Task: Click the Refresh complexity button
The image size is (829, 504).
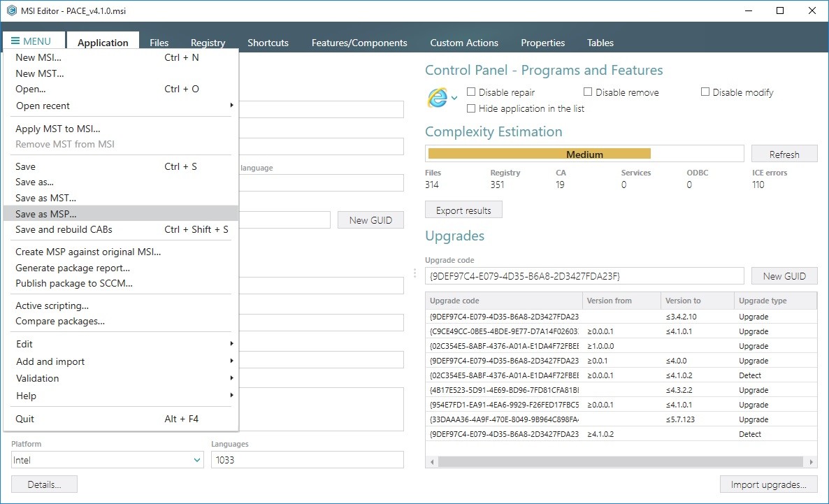Action: coord(784,154)
